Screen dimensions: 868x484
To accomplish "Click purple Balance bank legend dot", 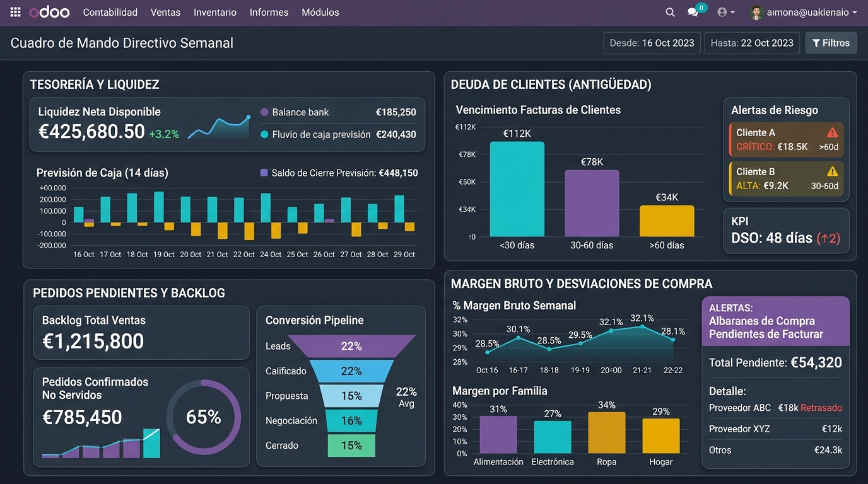I will (264, 112).
